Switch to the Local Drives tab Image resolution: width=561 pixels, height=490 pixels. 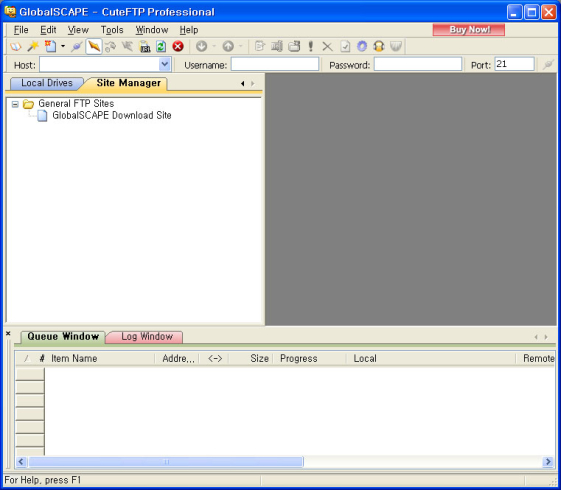pyautogui.click(x=47, y=83)
